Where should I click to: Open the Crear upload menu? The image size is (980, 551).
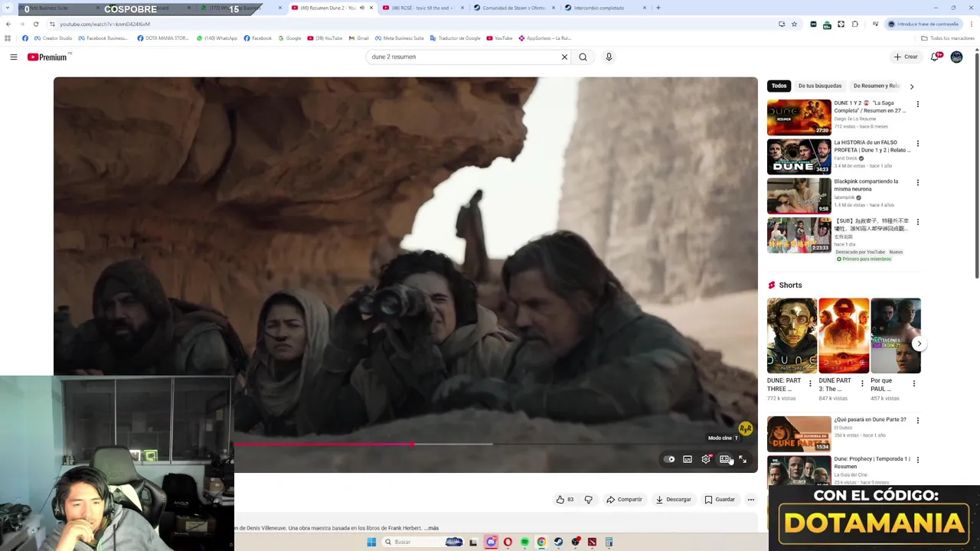[906, 57]
